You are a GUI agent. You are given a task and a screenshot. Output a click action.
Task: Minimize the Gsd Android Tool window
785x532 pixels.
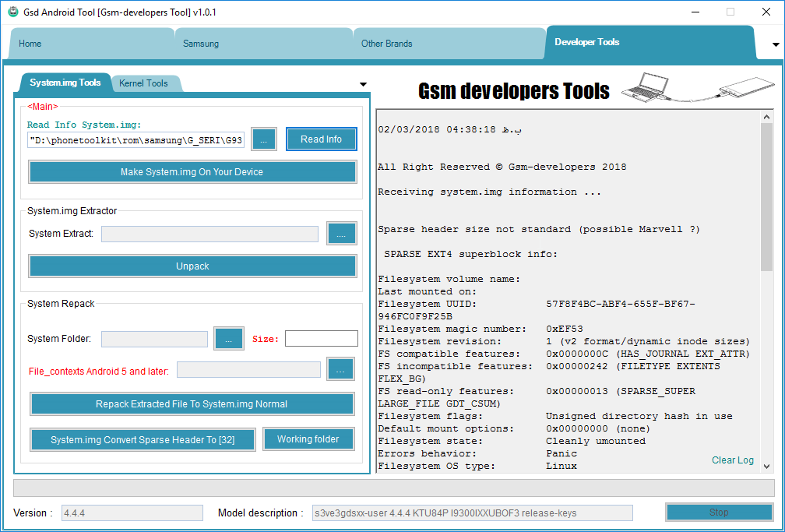click(x=695, y=12)
